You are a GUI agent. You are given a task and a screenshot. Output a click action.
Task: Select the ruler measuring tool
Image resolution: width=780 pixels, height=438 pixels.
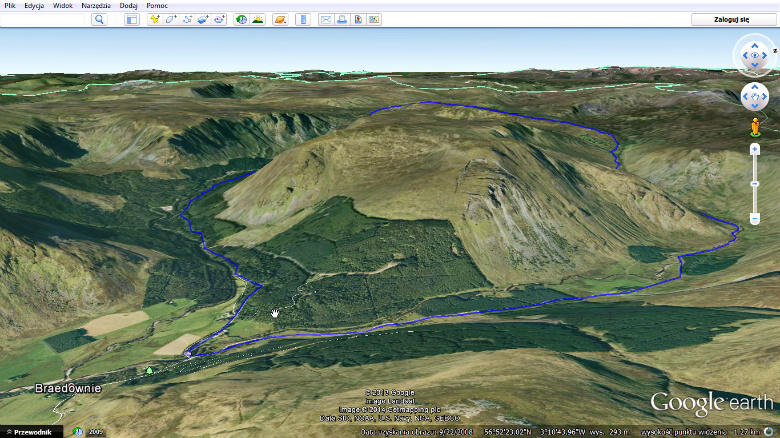[x=303, y=19]
